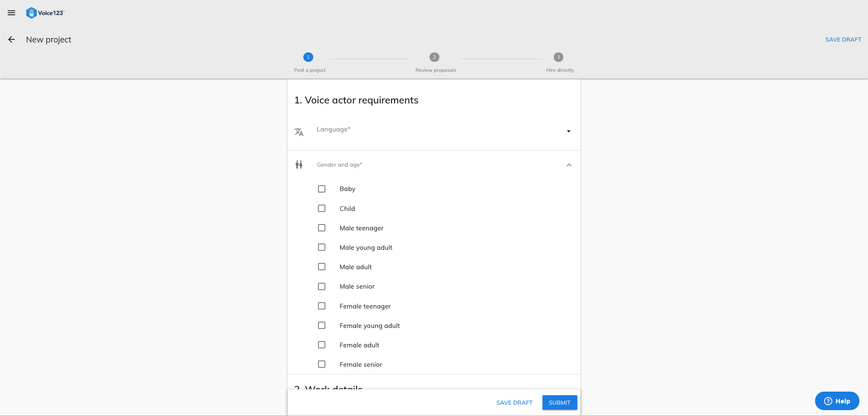
Task: Go back using the left arrow
Action: (12, 40)
